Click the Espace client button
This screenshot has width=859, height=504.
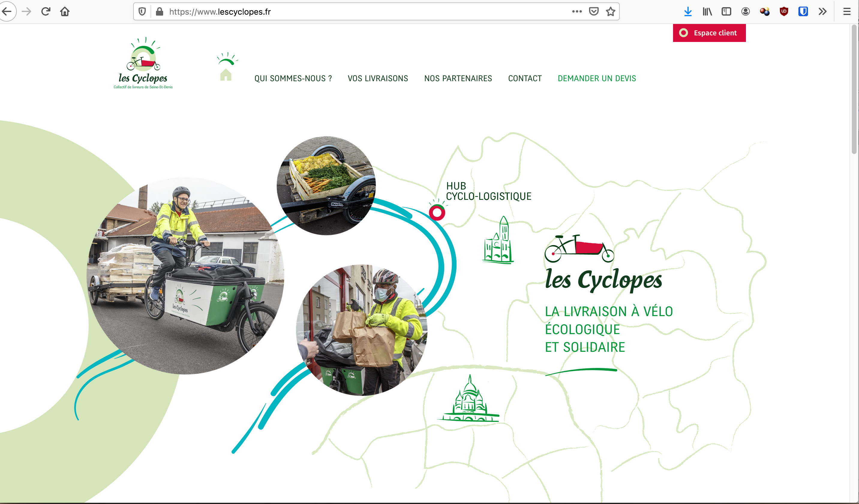(709, 33)
